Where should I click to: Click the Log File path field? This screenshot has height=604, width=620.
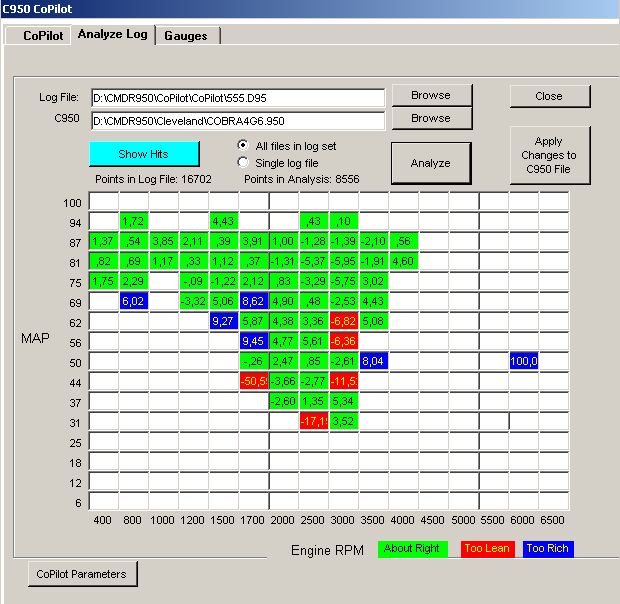coord(237,98)
